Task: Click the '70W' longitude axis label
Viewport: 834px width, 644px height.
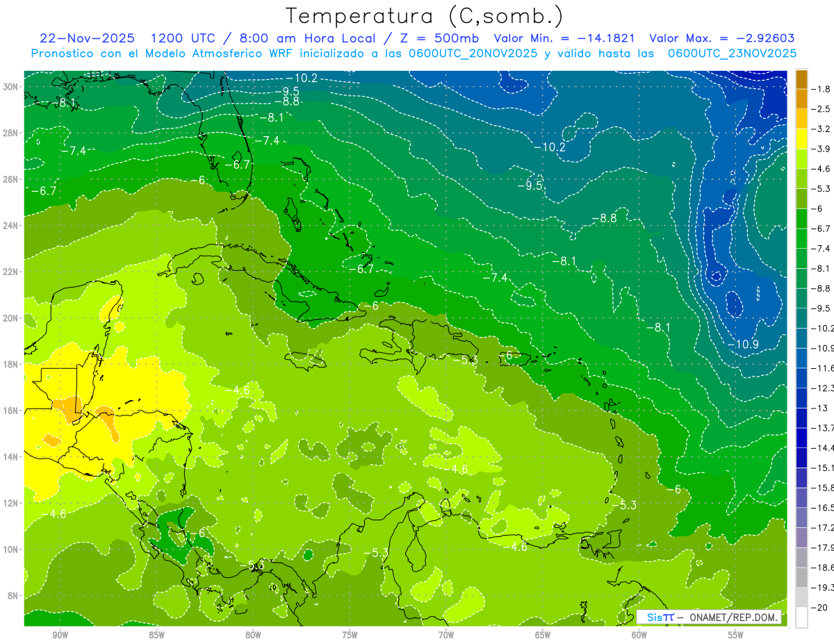Action: [x=446, y=635]
